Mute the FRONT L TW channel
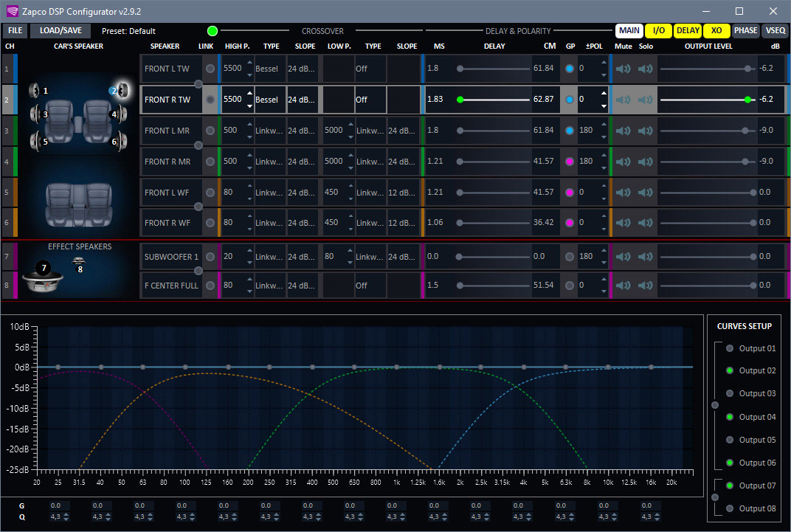Screen dimensions: 791x532 (623, 69)
